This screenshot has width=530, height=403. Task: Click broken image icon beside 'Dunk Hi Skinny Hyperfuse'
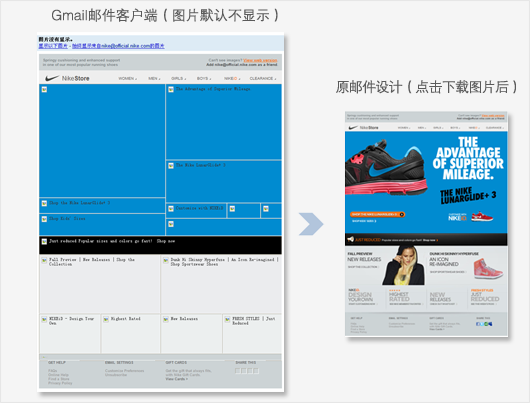166,260
